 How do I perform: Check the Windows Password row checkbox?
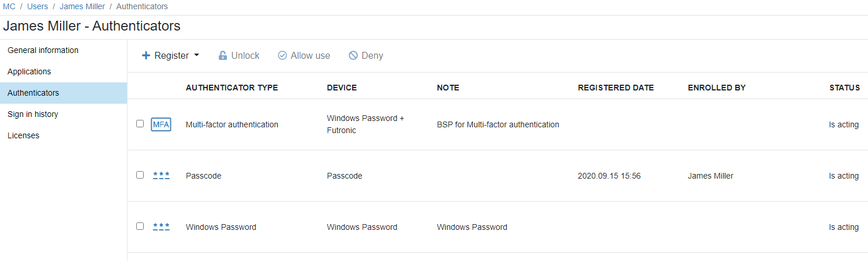140,226
